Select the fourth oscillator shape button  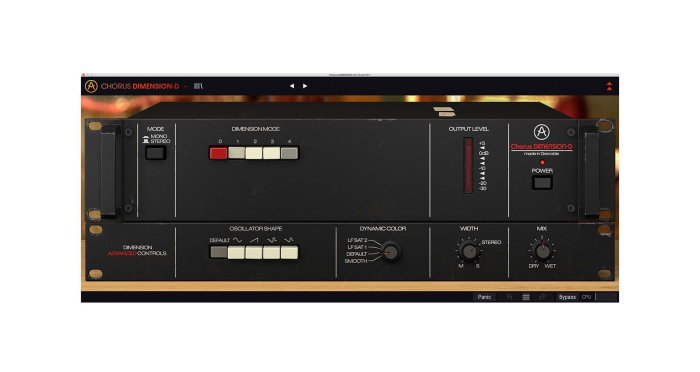pyautogui.click(x=271, y=253)
